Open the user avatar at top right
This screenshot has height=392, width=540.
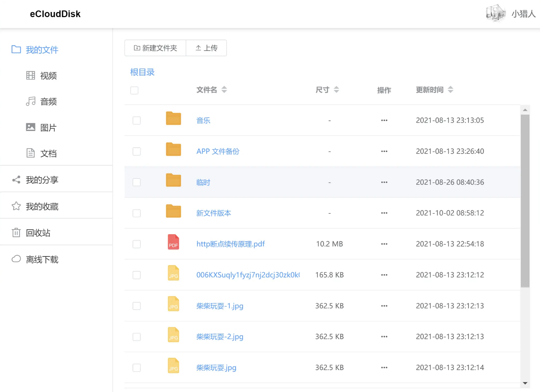click(x=495, y=14)
